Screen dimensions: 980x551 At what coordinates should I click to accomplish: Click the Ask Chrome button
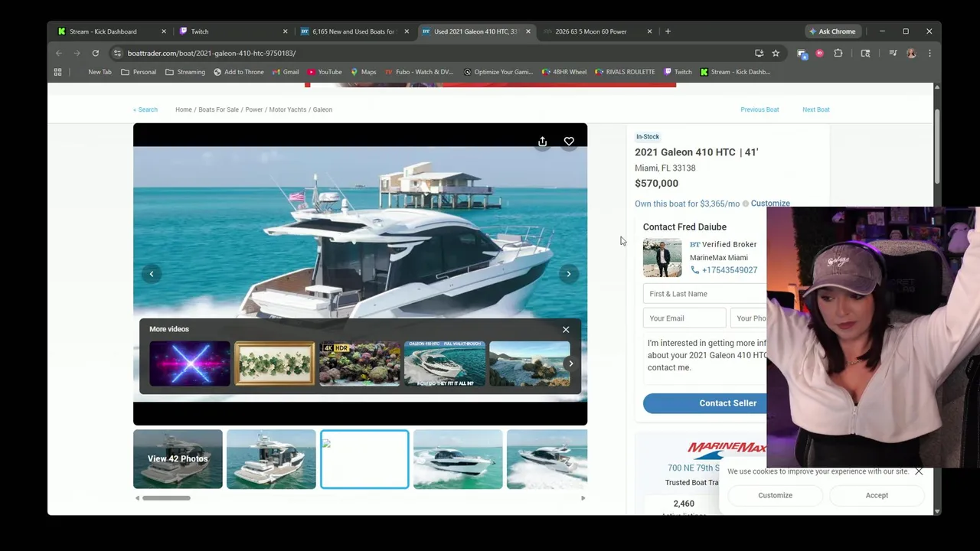832,31
